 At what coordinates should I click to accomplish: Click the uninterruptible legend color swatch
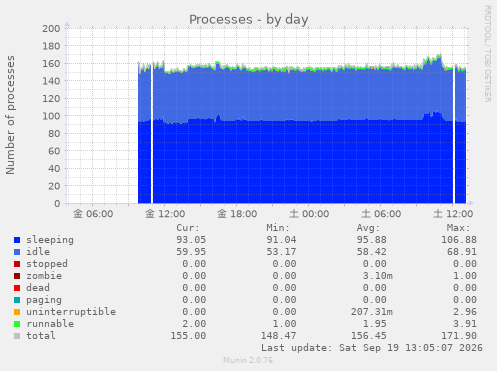coord(17,312)
